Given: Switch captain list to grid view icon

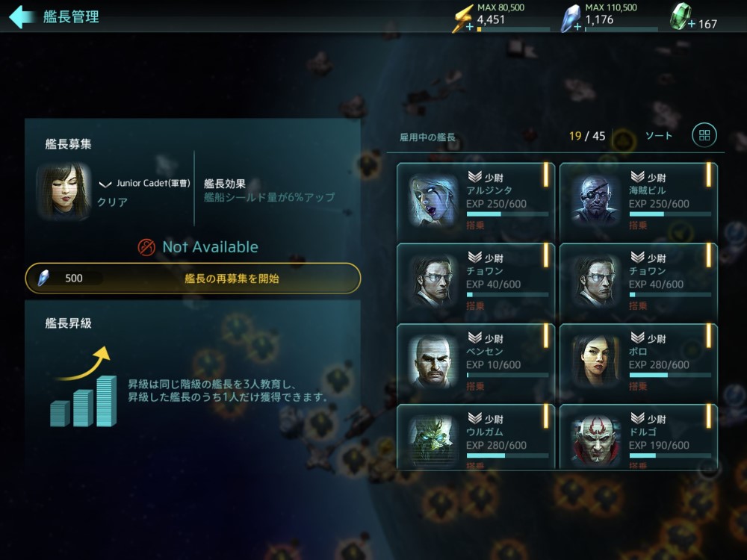Looking at the screenshot, I should point(704,135).
